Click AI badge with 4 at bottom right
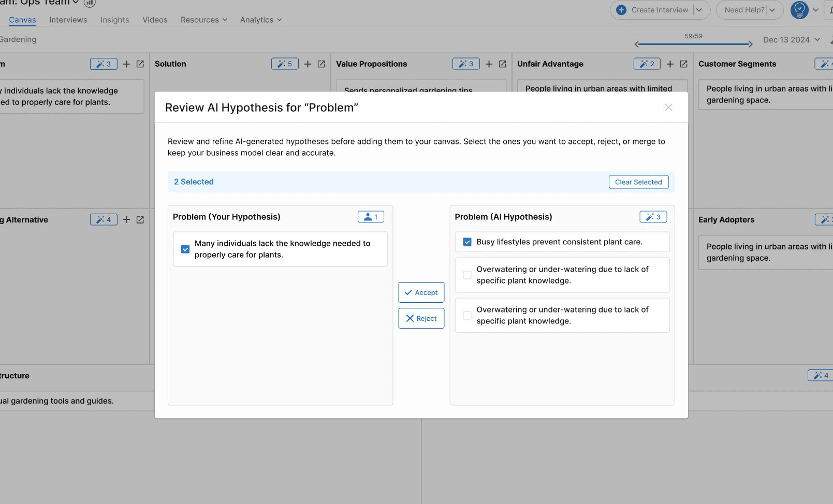The height and width of the screenshot is (504, 833). point(821,375)
